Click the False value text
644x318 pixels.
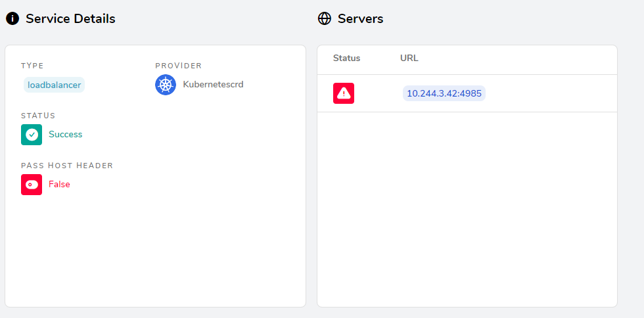59,185
